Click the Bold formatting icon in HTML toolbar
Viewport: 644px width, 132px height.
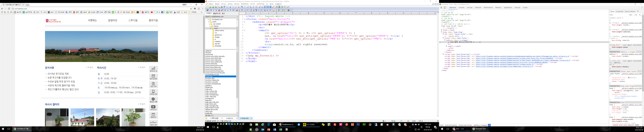tap(211, 10)
